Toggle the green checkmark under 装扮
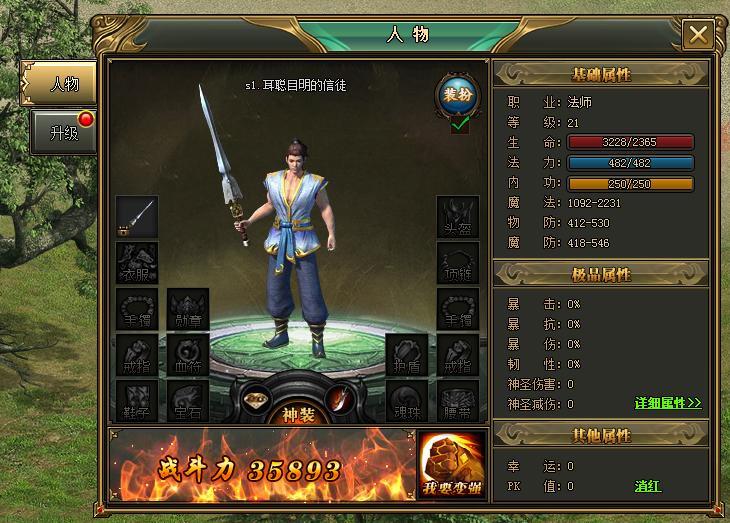Image resolution: width=730 pixels, height=523 pixels. tap(460, 125)
